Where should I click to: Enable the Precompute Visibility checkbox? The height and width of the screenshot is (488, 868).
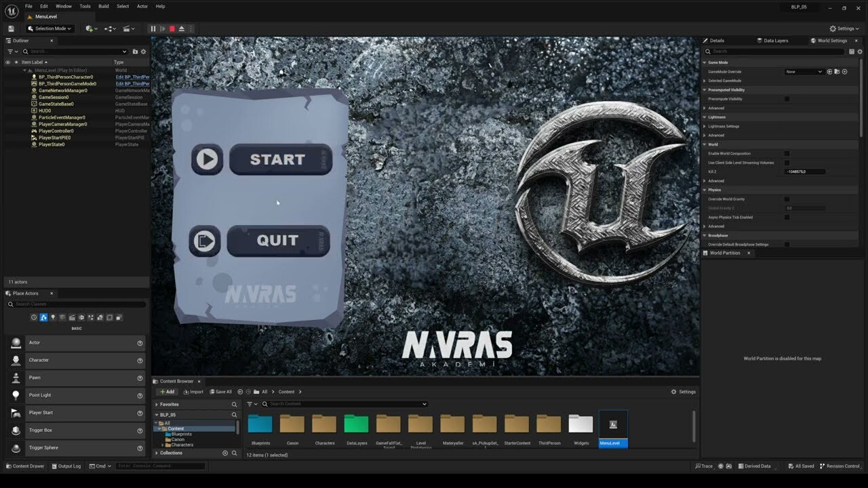[786, 99]
